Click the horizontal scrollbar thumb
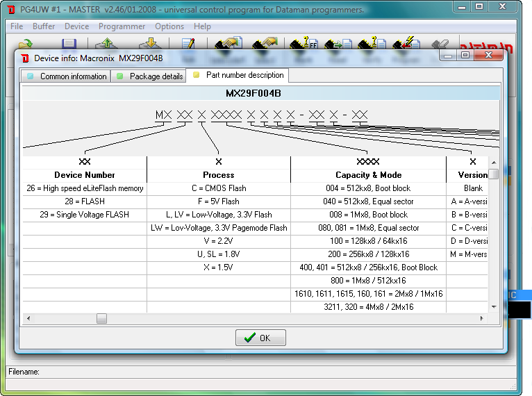Screen dimensions: 532x396 [x=101, y=318]
